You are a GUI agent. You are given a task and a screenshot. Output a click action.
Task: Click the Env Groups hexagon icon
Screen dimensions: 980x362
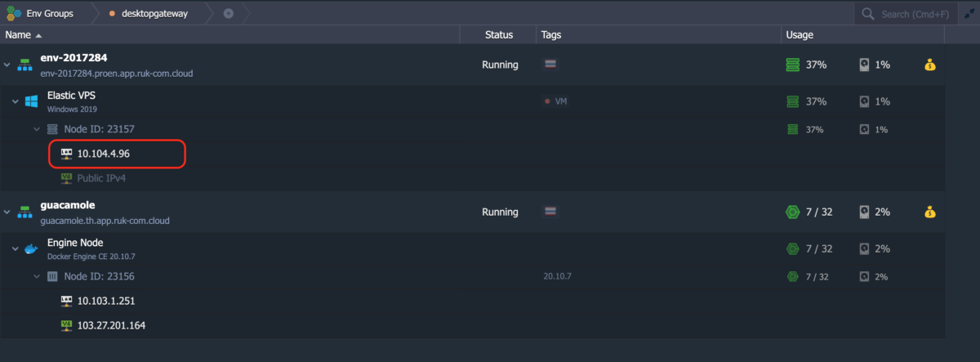[13, 14]
